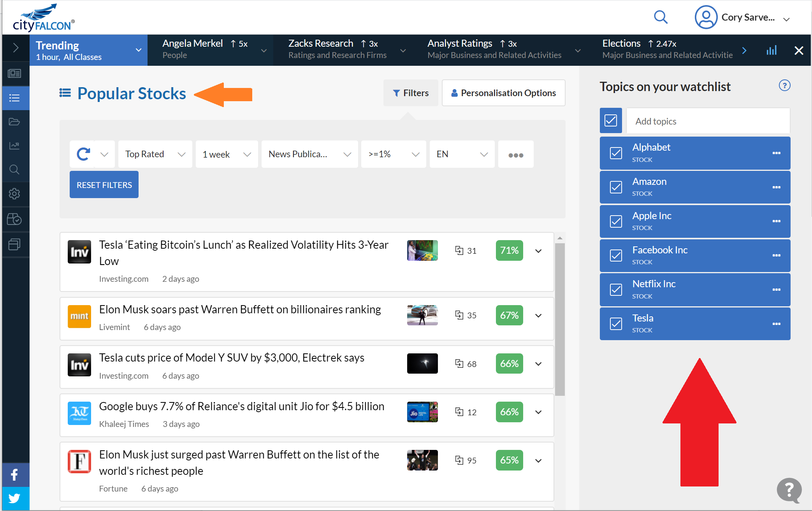Open more filters ellipsis button

[x=516, y=155]
